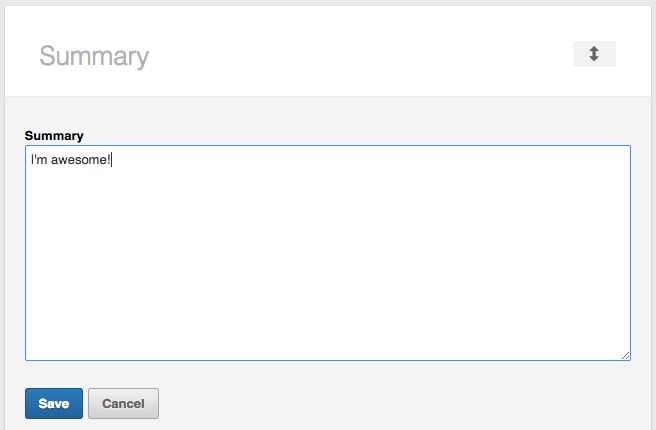
Task: Click the "I'm" text in the summary box
Action: coord(39,160)
